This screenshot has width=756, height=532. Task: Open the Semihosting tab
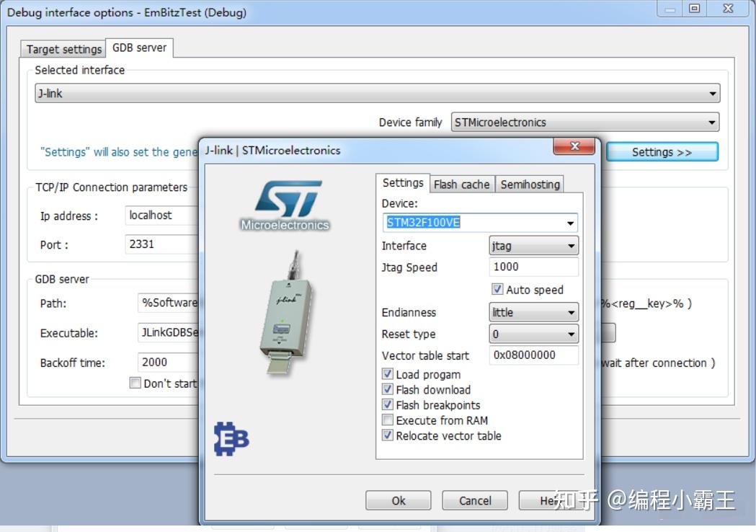[x=530, y=184]
